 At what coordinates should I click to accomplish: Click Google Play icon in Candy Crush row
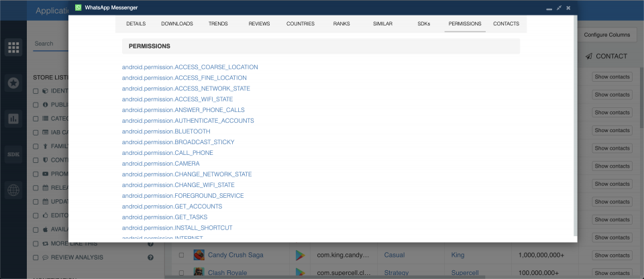(x=301, y=255)
